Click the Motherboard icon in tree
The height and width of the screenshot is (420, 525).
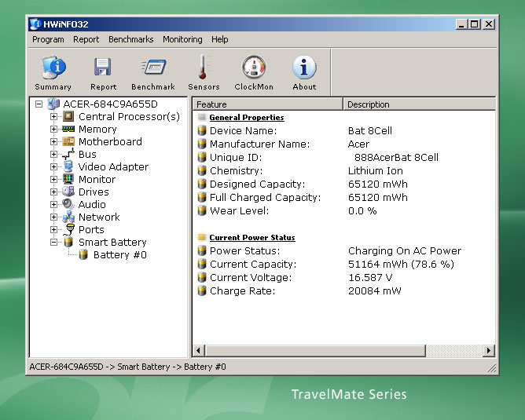68,141
